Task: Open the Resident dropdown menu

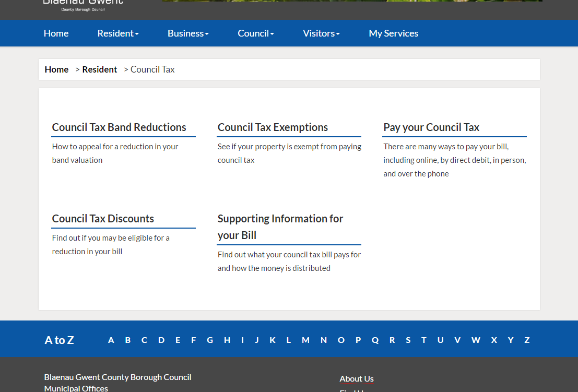Action: [x=118, y=33]
